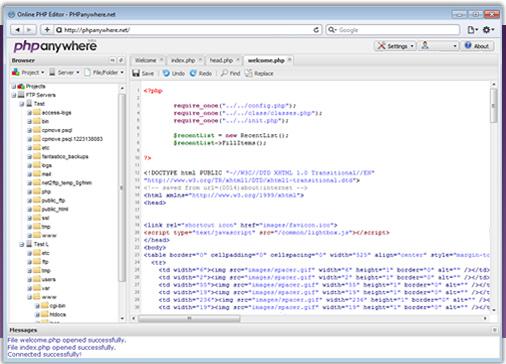Collapse the FTP Servers tree node
The width and height of the screenshot is (506, 364).
tap(14, 95)
